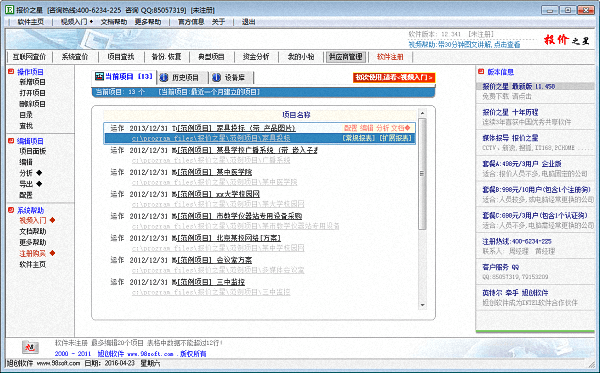Open the 文档帮助 menu item
The image size is (600, 373).
click(114, 22)
